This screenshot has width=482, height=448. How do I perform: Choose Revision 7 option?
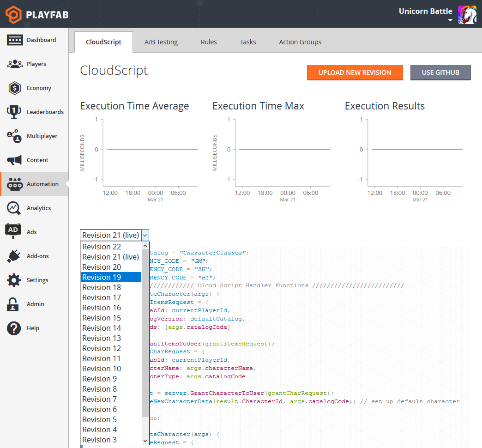(x=111, y=399)
